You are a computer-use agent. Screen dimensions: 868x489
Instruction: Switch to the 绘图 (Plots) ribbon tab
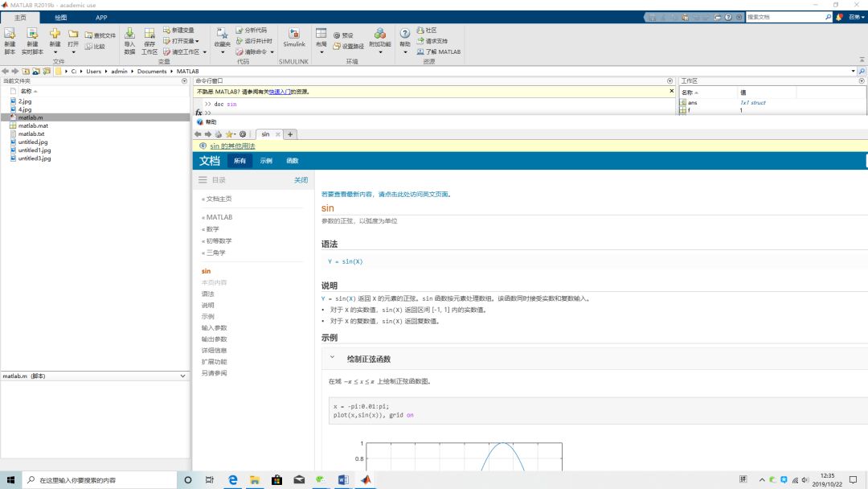[61, 17]
